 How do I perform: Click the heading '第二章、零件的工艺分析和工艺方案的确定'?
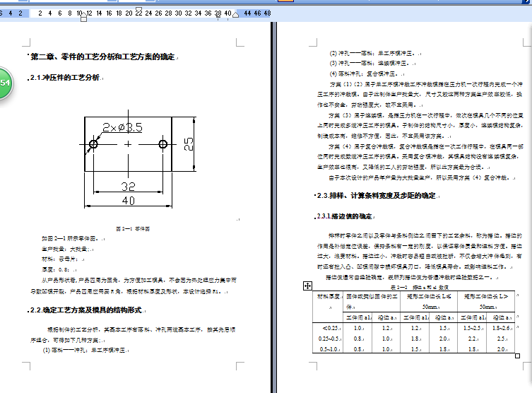pos(102,57)
